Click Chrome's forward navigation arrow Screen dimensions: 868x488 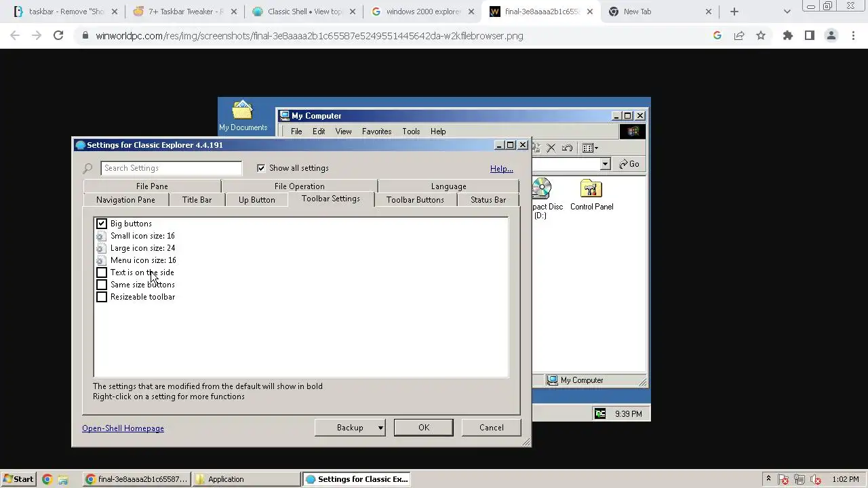[37, 35]
